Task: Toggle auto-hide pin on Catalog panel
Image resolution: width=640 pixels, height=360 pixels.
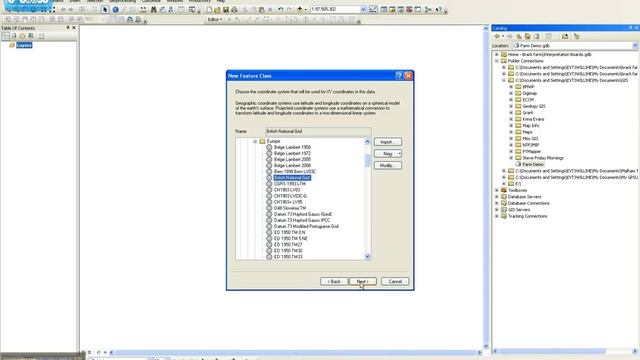Action: pos(630,28)
